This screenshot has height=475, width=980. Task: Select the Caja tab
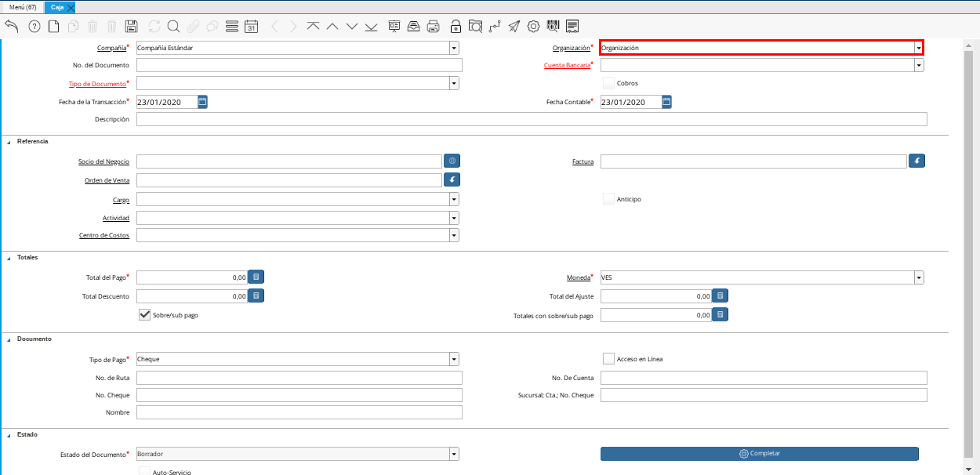point(56,7)
